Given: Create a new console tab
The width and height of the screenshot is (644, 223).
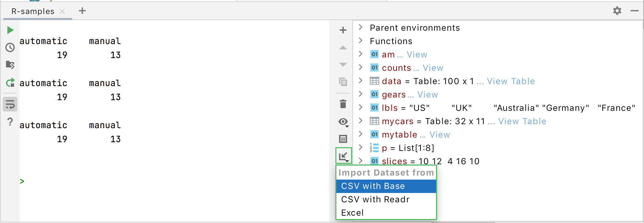Looking at the screenshot, I should tap(82, 11).
